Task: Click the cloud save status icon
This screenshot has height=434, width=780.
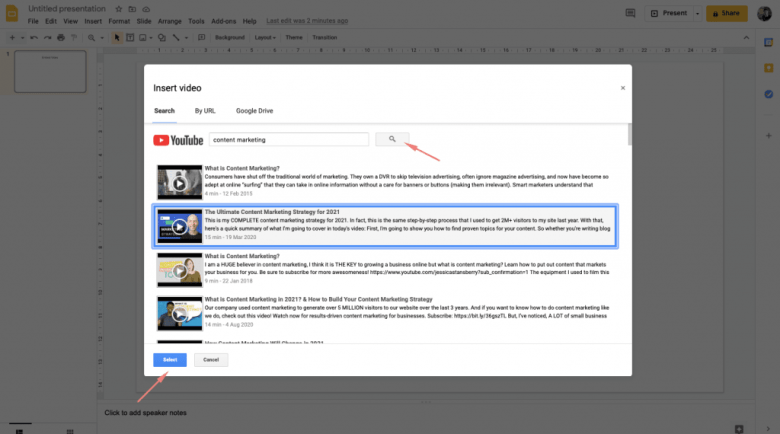Action: [x=146, y=9]
